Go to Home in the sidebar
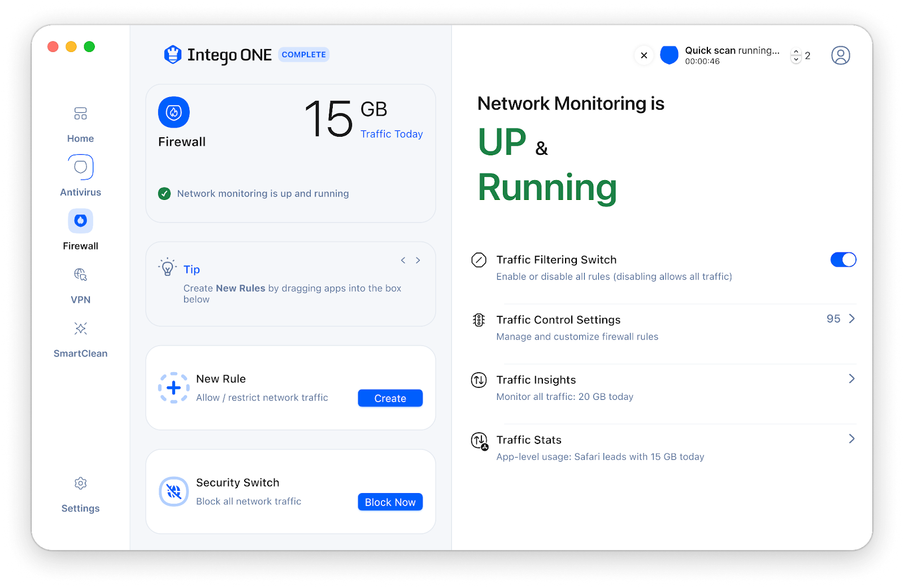 pos(81,138)
